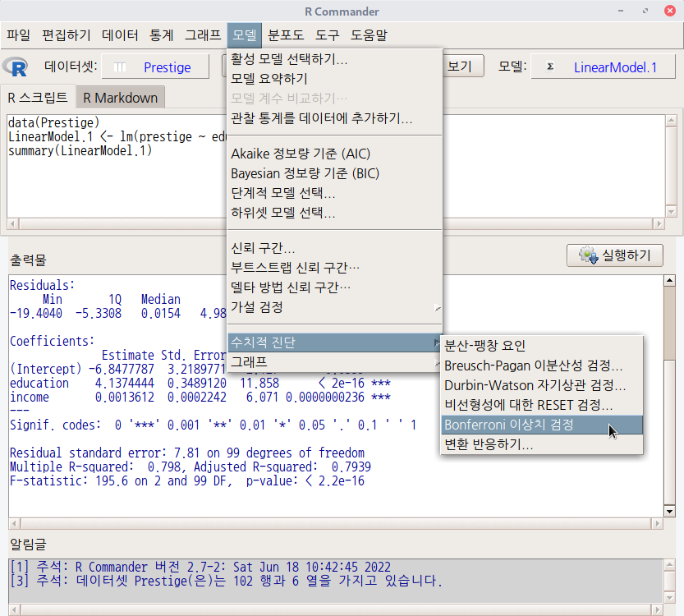
Task: Open the 분포도 menu
Action: [x=286, y=34]
